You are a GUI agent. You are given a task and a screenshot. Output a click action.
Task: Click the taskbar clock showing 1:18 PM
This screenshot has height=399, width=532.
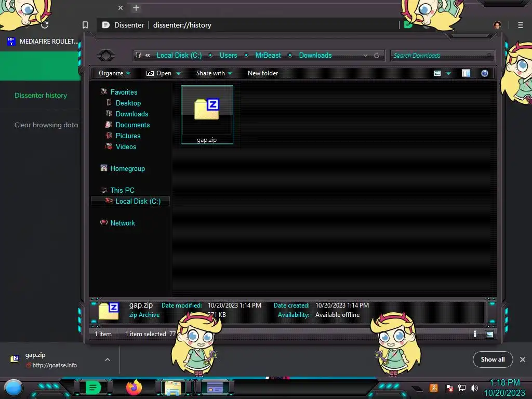tap(504, 388)
